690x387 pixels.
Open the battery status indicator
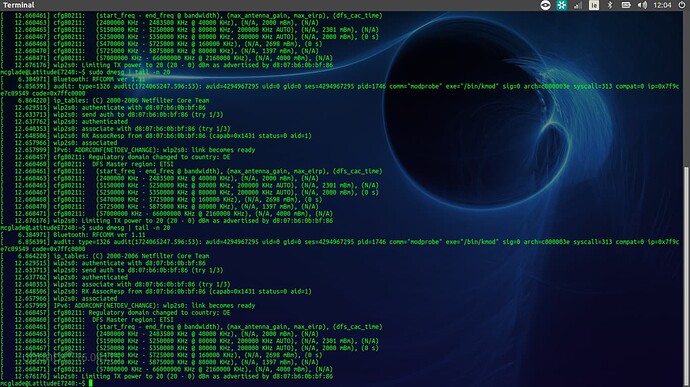(626, 5)
